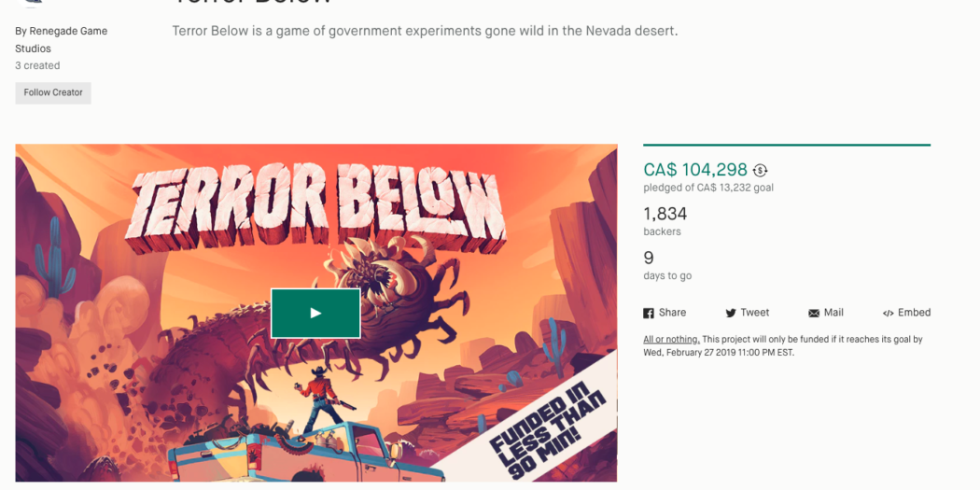
Task: Click the 9 days to go counter
Action: click(x=649, y=258)
